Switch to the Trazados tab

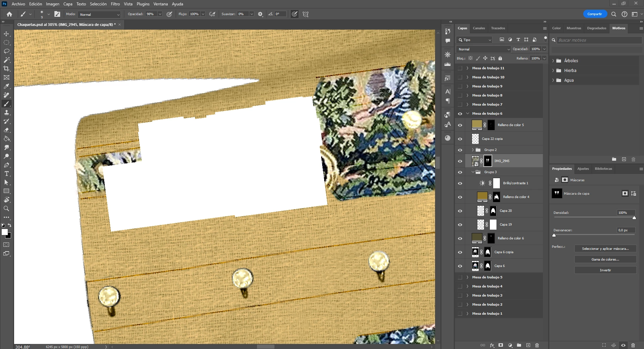click(x=498, y=28)
